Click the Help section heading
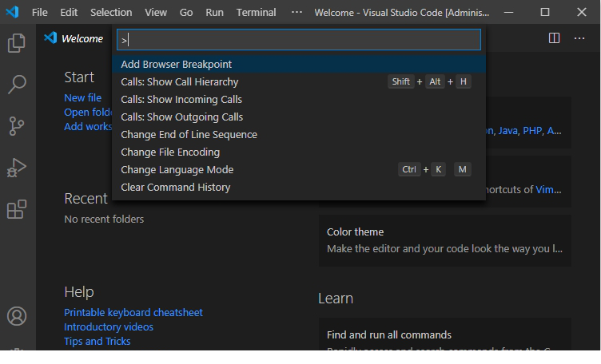This screenshot has height=364, width=601. pos(79,292)
